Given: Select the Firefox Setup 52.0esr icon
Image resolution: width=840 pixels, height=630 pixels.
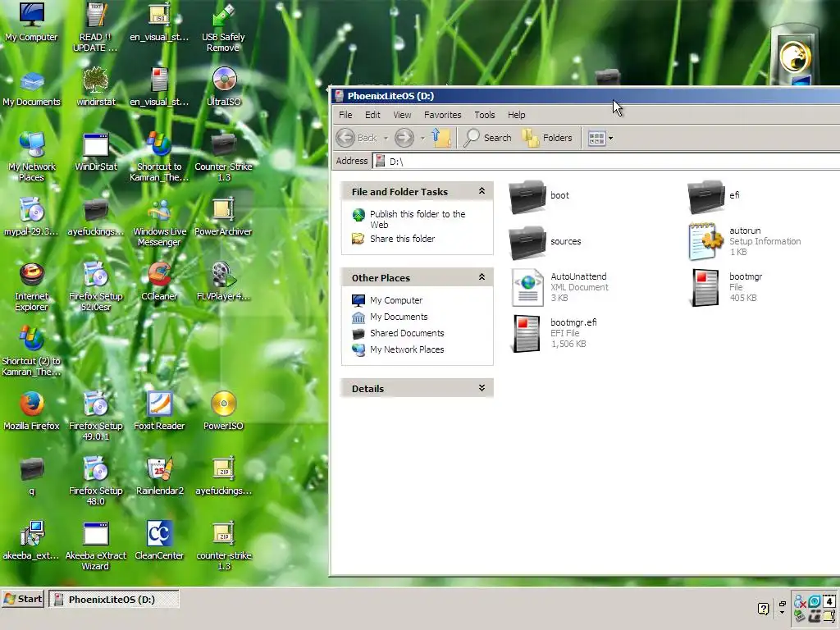Looking at the screenshot, I should (x=96, y=287).
